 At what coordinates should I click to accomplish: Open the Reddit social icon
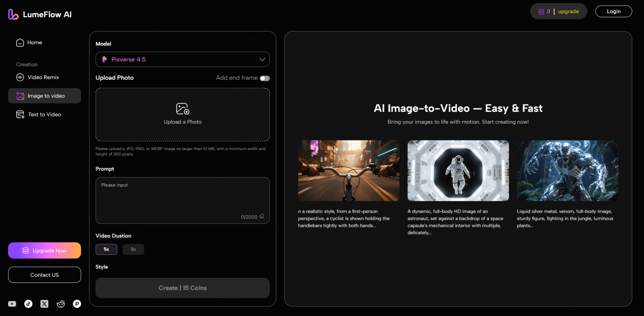pyautogui.click(x=61, y=304)
